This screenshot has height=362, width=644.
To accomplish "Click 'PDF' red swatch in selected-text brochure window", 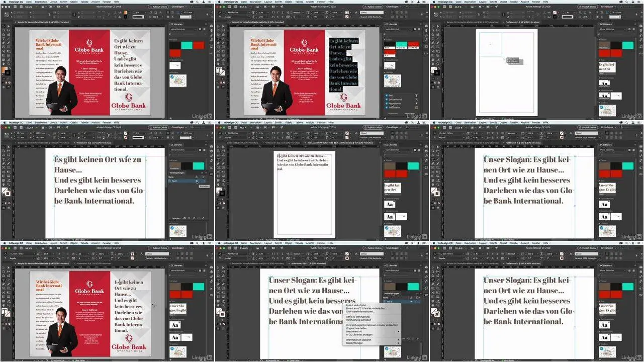I will [390, 53].
